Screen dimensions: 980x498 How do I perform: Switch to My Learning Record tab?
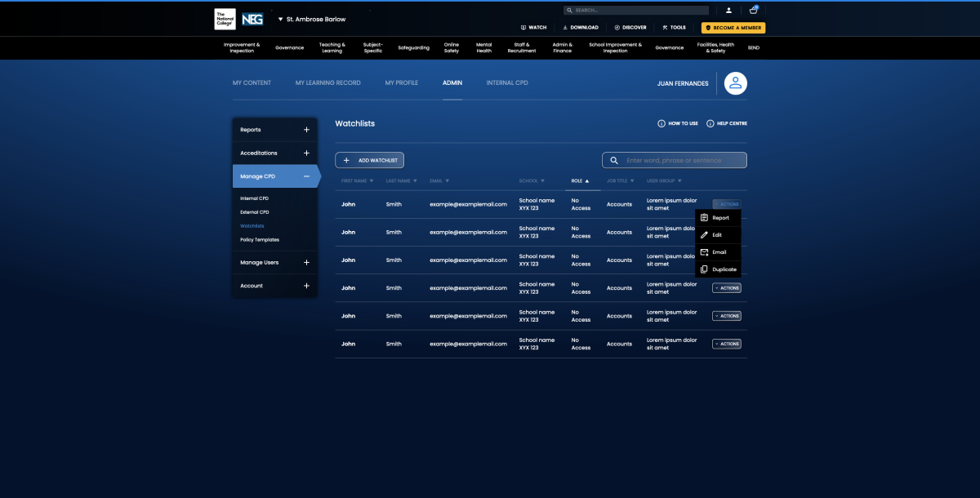coord(327,83)
